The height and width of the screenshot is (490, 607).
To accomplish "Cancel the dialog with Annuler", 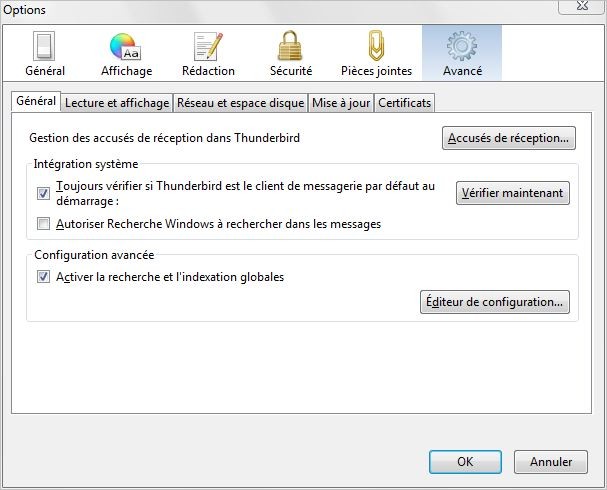I will [551, 462].
